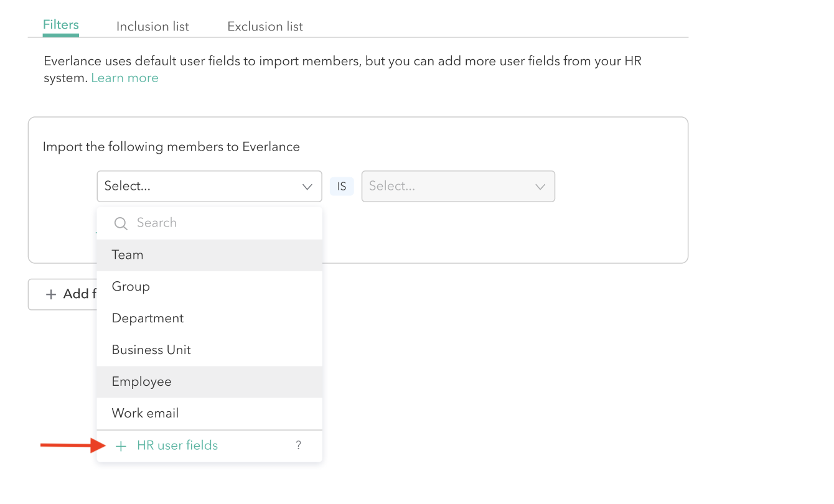The height and width of the screenshot is (504, 834).
Task: Select Work email from the list
Action: click(145, 414)
